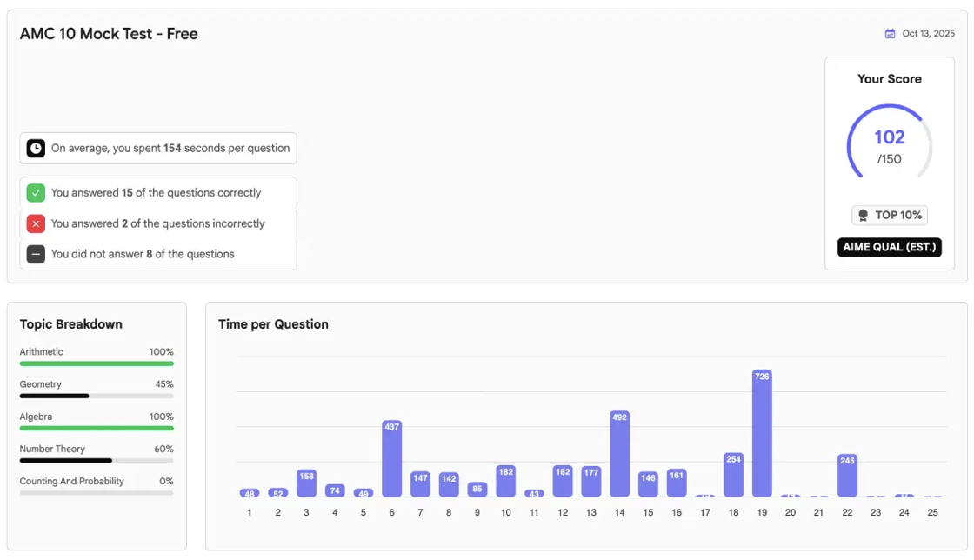Viewport: 974px width, 560px height.
Task: Click the x-axis label 17
Action: [704, 513]
